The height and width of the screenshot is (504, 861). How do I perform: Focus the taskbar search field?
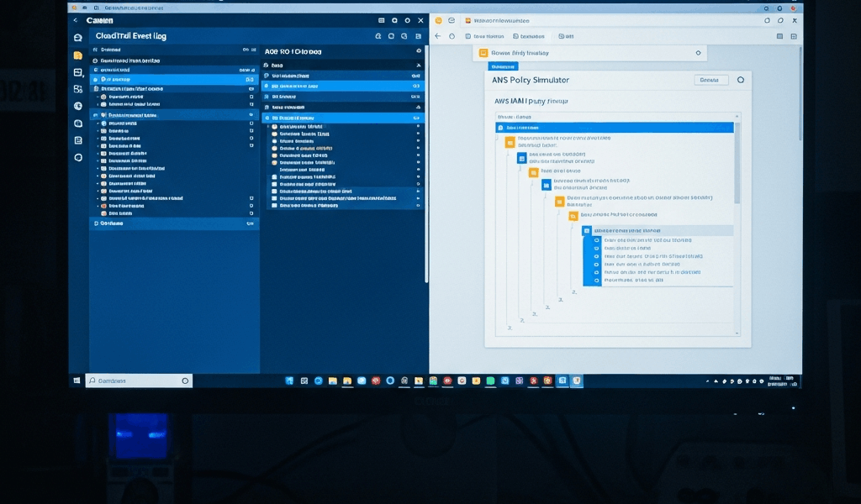139,381
